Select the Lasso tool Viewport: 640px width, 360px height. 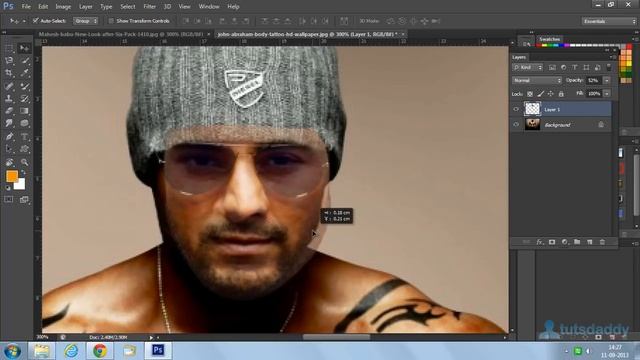coord(9,61)
